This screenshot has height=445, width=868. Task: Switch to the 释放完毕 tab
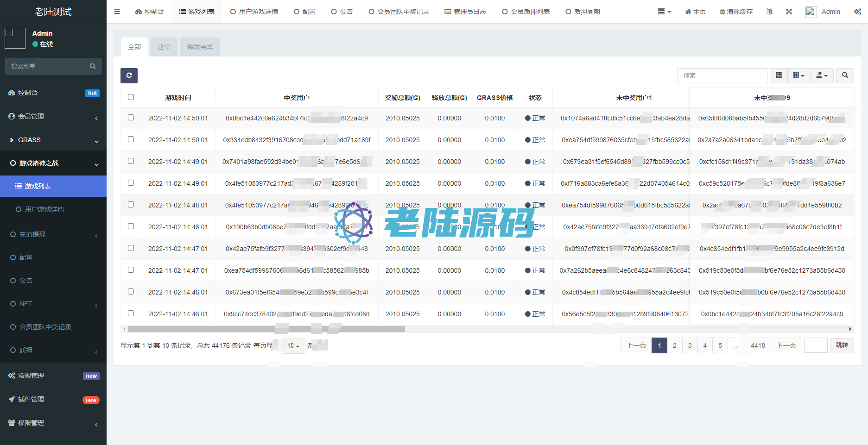pyautogui.click(x=200, y=47)
